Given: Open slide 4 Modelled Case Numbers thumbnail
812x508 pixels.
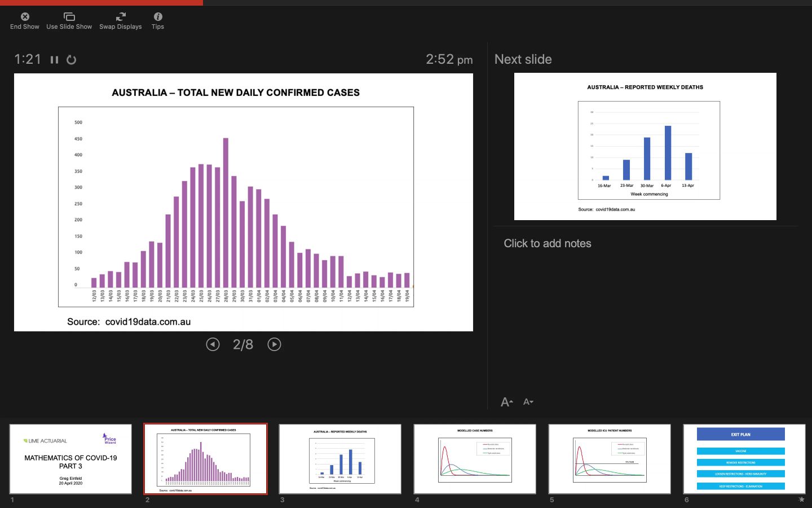Looking at the screenshot, I should (x=475, y=459).
